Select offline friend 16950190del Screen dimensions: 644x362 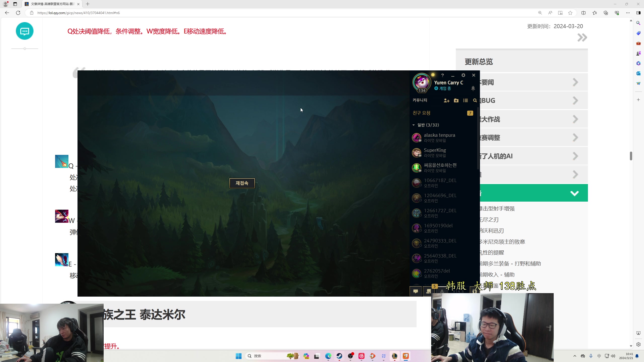tap(443, 228)
